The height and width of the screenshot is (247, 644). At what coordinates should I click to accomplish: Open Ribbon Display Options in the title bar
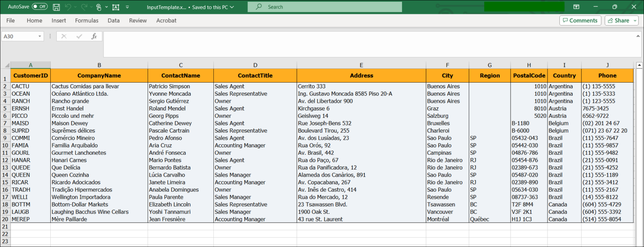576,7
